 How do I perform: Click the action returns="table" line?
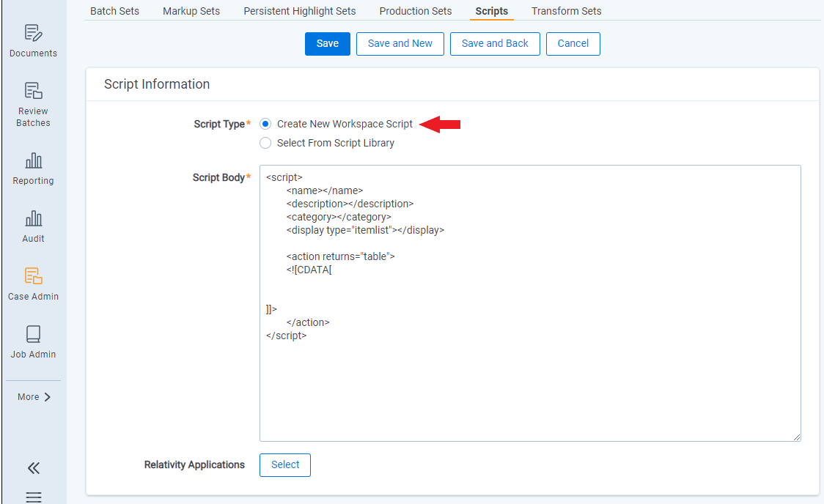pyautogui.click(x=341, y=256)
